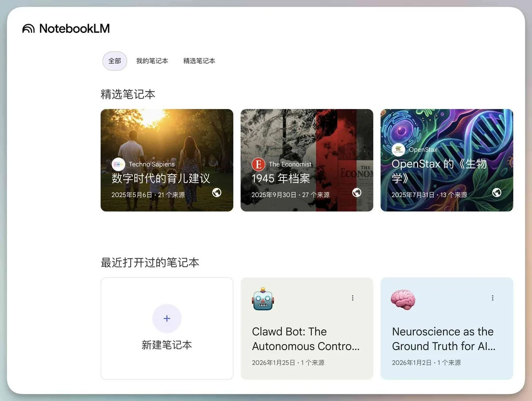Click the plus icon to create a notebook
532x401 pixels.
point(167,318)
